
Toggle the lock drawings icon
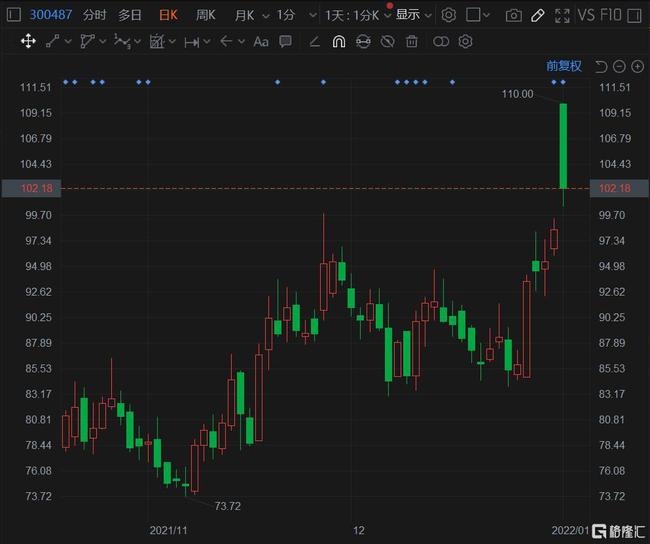coord(363,41)
